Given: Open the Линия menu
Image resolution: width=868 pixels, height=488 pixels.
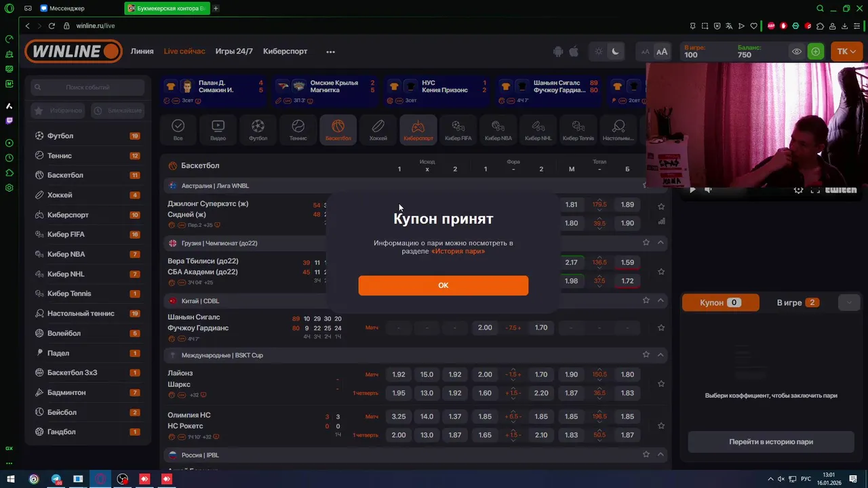Looking at the screenshot, I should pos(142,52).
